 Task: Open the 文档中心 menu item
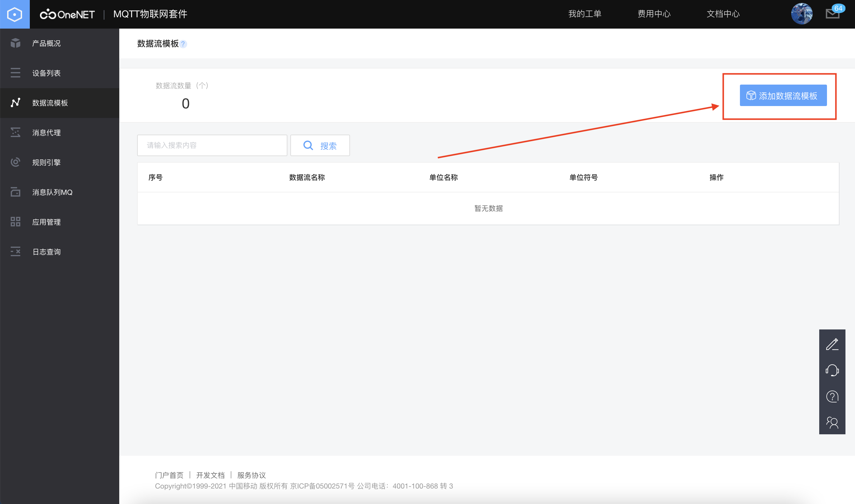[x=724, y=14]
